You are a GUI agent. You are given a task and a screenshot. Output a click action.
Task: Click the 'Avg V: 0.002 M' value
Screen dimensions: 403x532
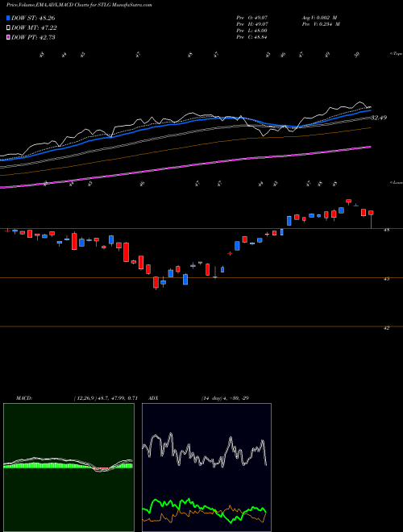(320, 17)
